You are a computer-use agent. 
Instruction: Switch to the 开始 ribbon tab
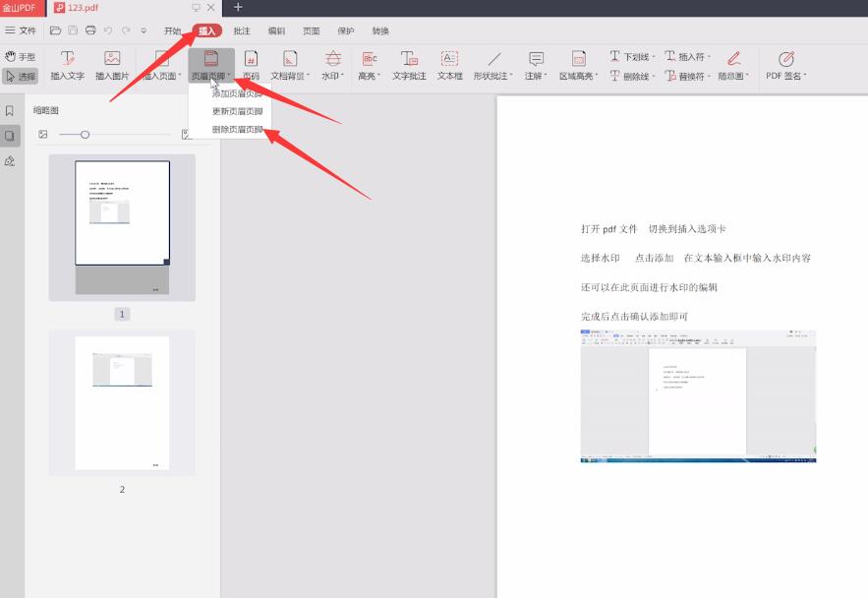173,31
